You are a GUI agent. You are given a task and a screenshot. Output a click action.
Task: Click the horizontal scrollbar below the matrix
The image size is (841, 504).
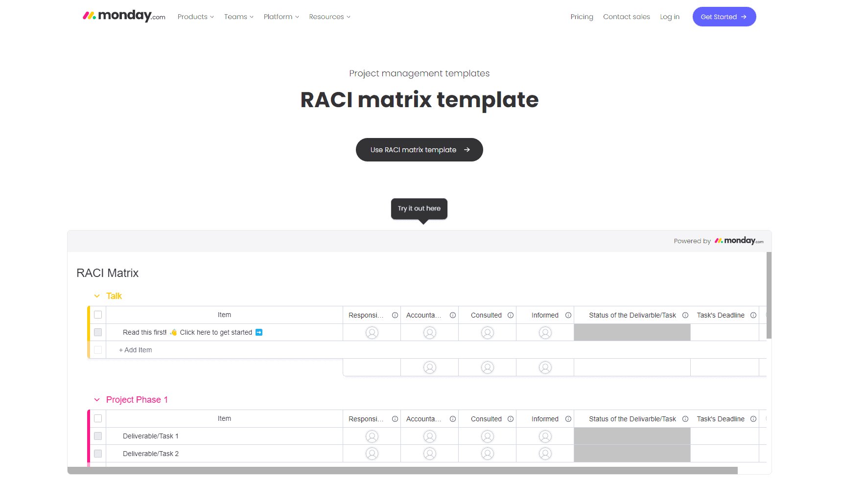point(402,470)
